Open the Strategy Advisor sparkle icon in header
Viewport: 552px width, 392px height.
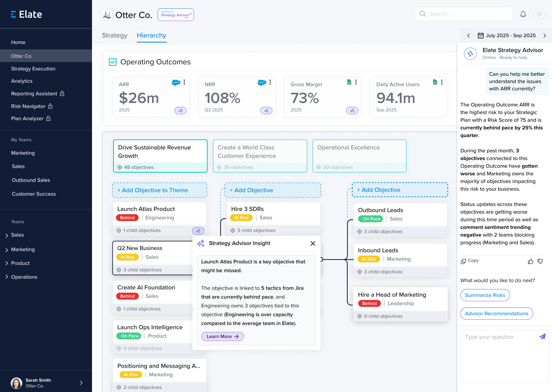[539, 14]
